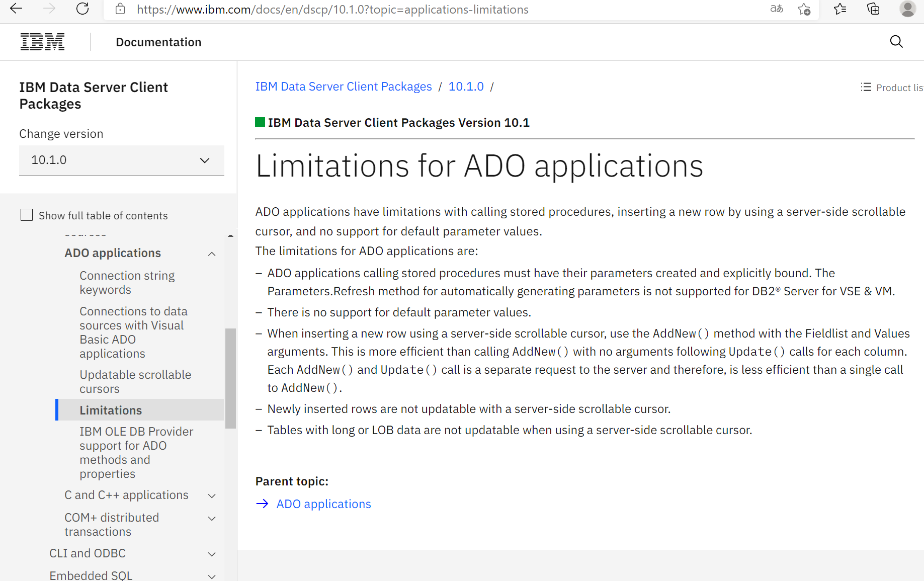Expand C and C++ applications section

212,496
